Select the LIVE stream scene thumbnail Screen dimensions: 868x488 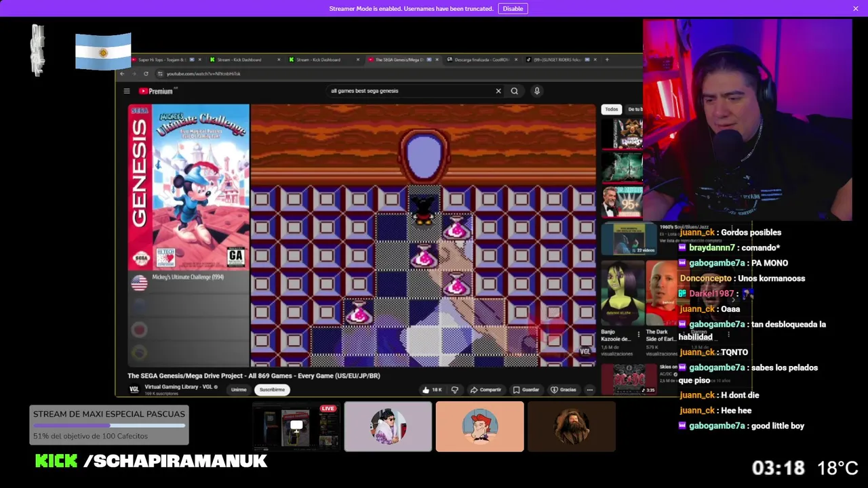tap(296, 426)
